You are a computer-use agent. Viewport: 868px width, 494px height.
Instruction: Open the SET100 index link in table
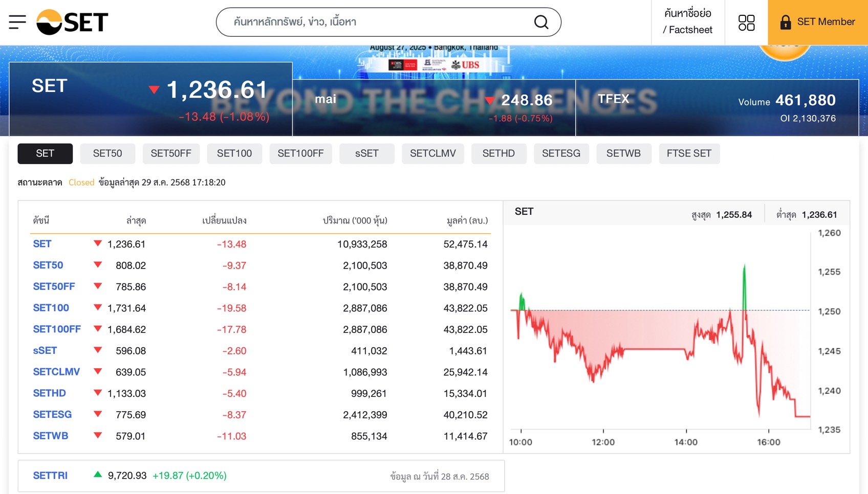coord(51,308)
